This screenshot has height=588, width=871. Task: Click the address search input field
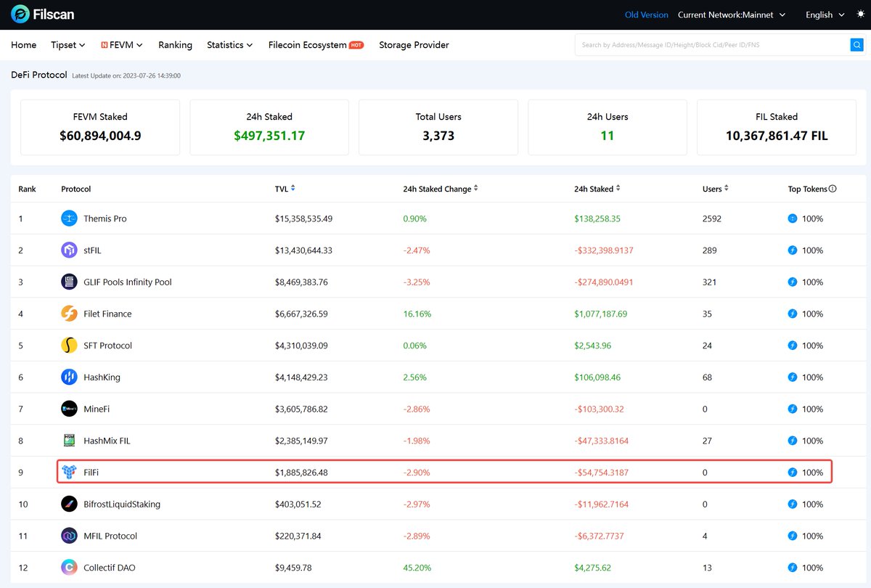tap(712, 45)
